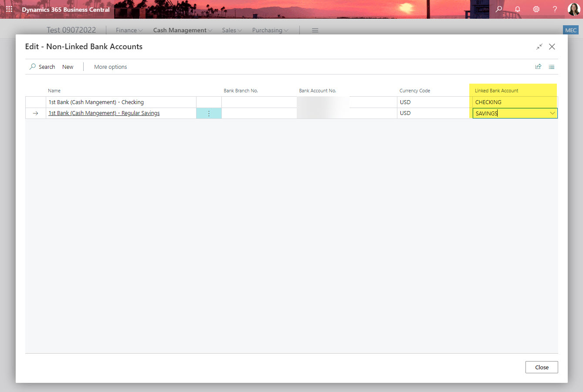Click the Bank Branch No. column header

click(241, 91)
